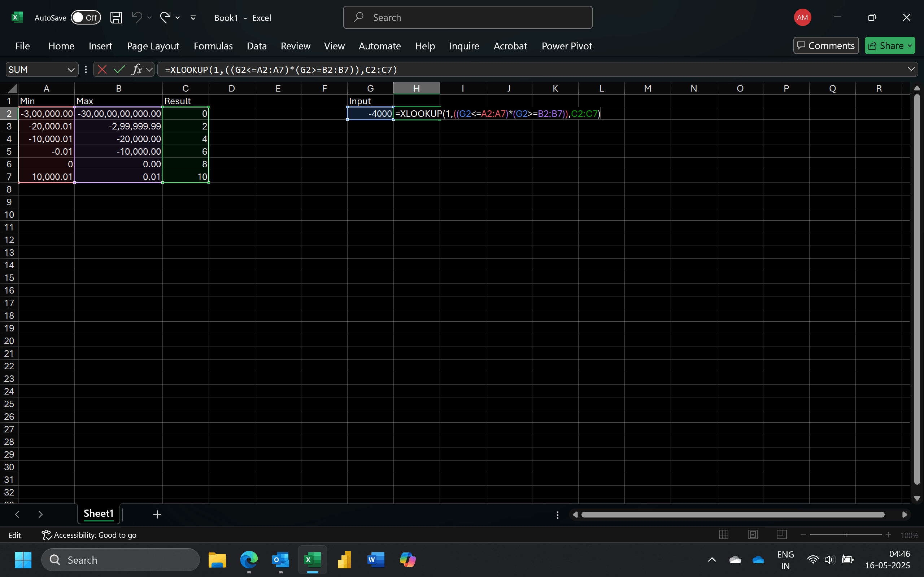Click the Save icon in title bar
This screenshot has height=577, width=924.
coord(116,18)
